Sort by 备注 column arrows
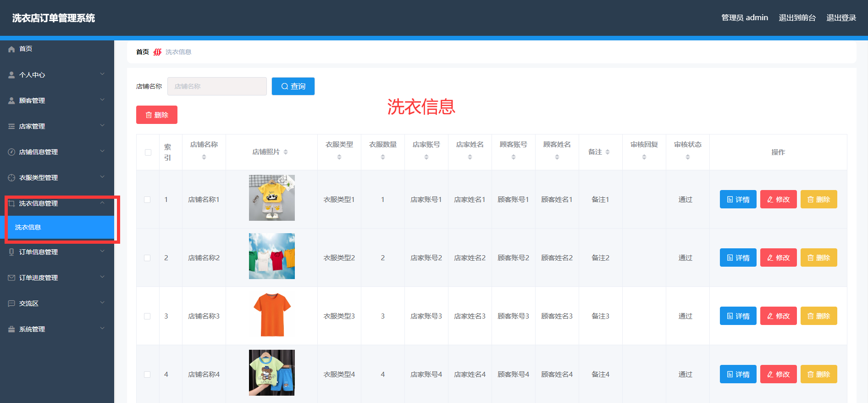This screenshot has height=403, width=868. coord(608,152)
